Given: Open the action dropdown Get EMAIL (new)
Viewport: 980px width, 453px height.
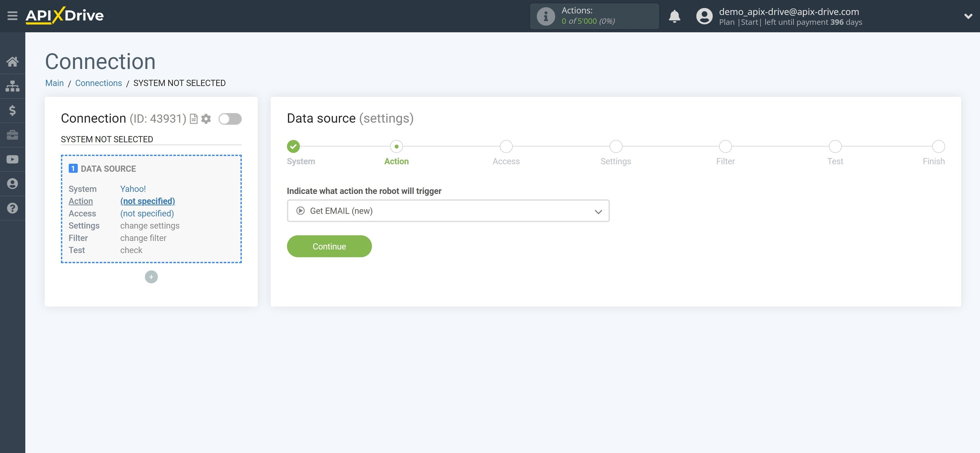Looking at the screenshot, I should (x=448, y=211).
